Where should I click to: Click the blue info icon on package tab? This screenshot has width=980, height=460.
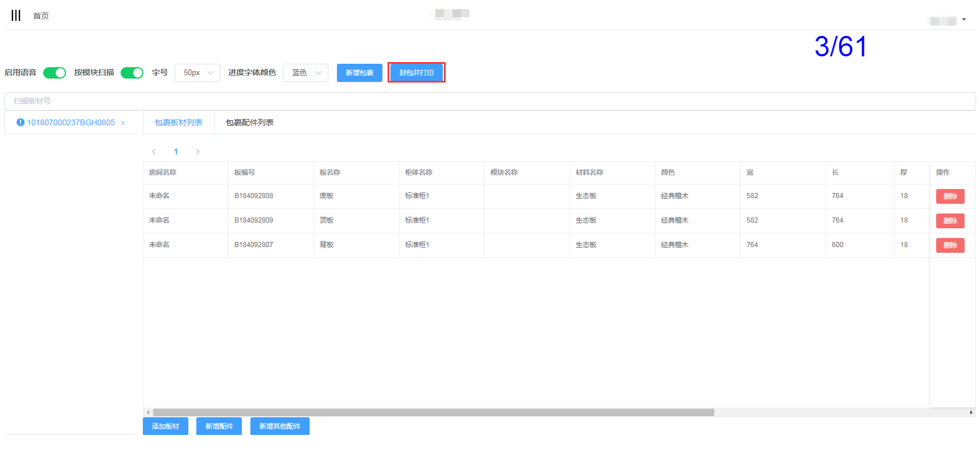click(x=20, y=122)
